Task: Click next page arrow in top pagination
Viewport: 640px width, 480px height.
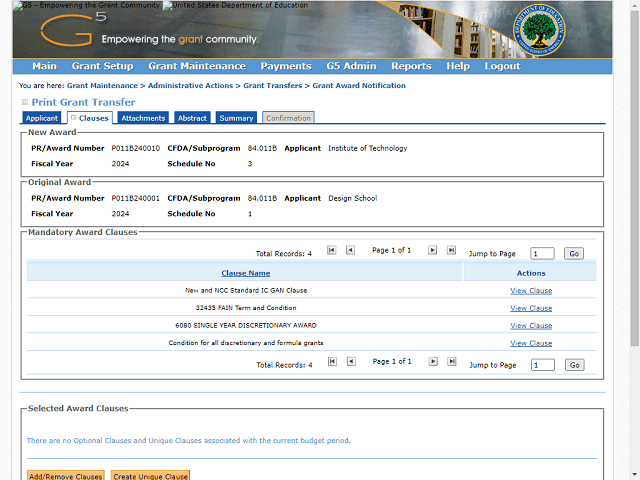Action: [433, 250]
